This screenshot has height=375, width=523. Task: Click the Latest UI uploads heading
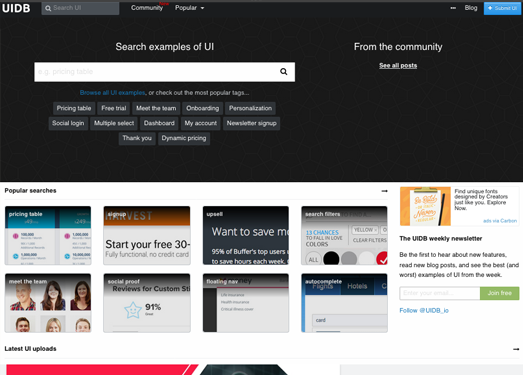pos(30,349)
